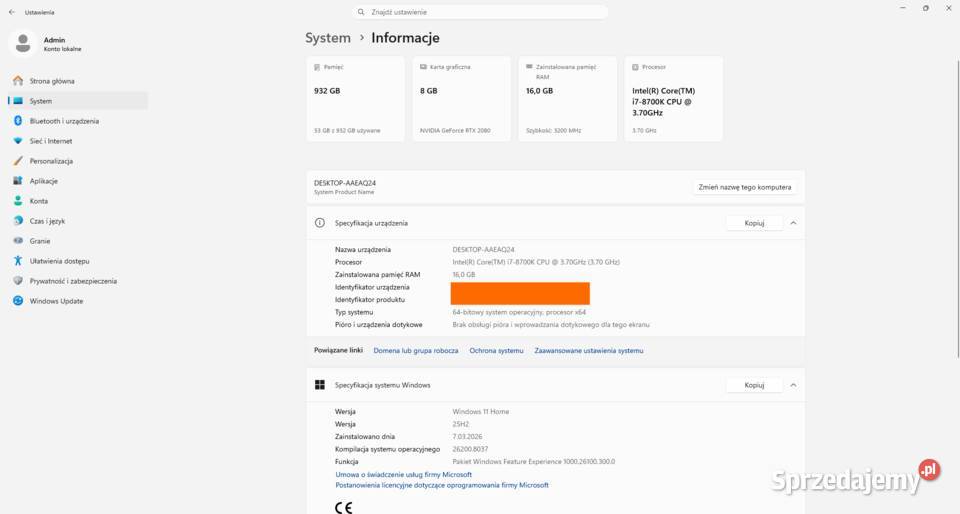960x514 pixels.
Task: Click the Czas i język globe icon
Action: (18, 221)
